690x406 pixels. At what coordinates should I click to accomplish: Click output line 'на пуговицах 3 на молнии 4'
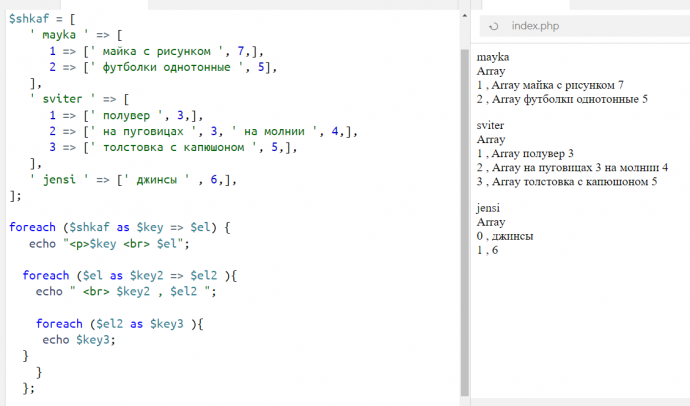point(572,168)
